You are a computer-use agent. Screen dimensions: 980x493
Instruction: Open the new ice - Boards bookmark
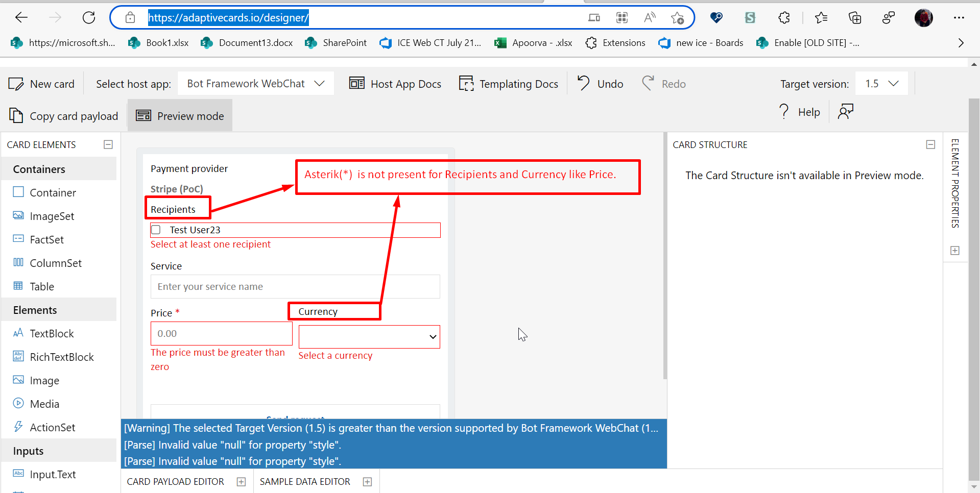click(x=701, y=43)
